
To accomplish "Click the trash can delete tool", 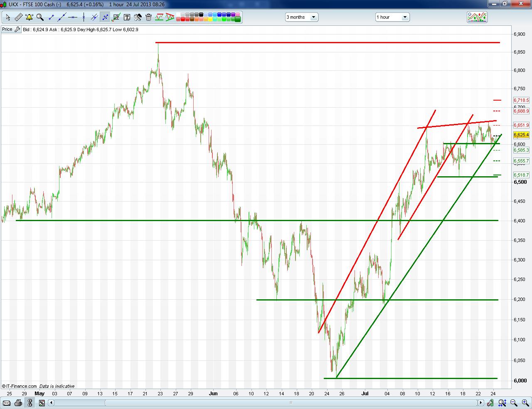I will pyautogui.click(x=148, y=17).
